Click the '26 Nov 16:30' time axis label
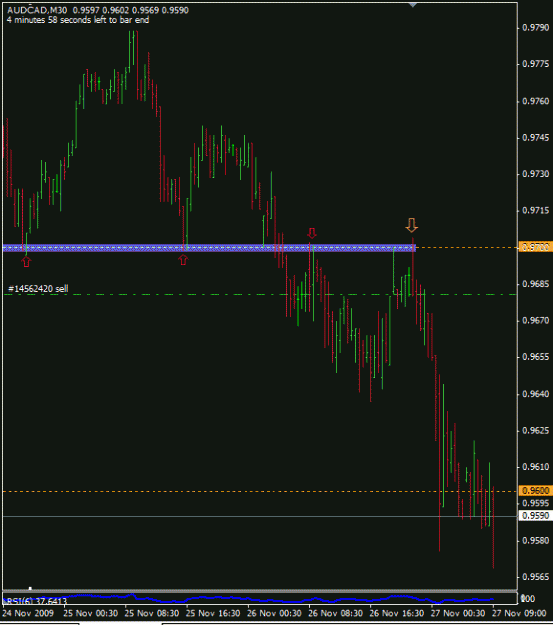Screen dimensions: 553x625 tap(397, 613)
